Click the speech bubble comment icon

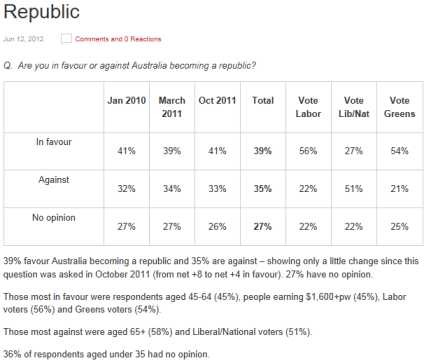[66, 39]
